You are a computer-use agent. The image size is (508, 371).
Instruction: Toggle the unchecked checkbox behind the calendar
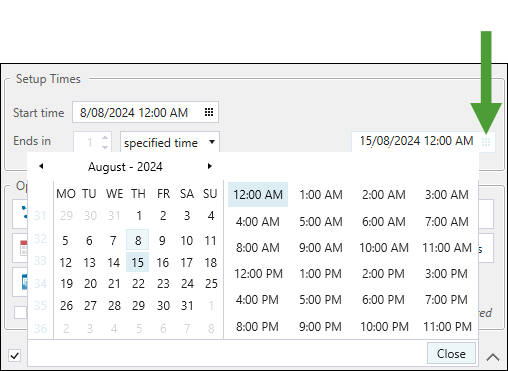20,313
